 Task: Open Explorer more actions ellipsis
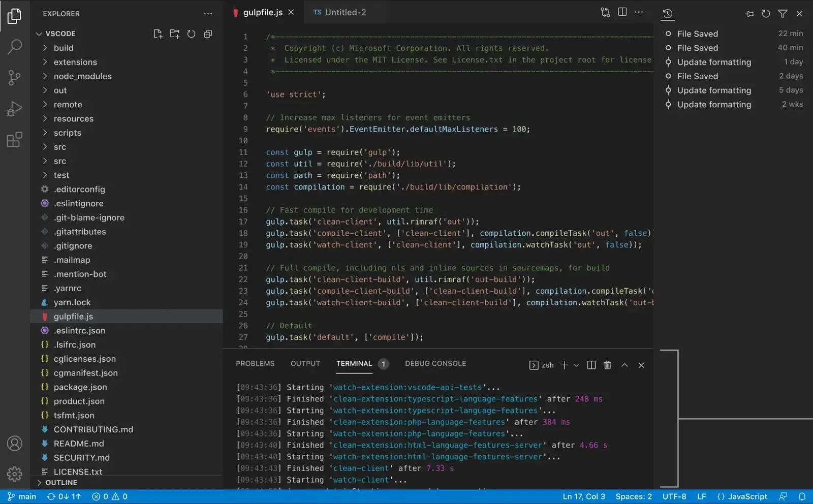[x=208, y=14]
